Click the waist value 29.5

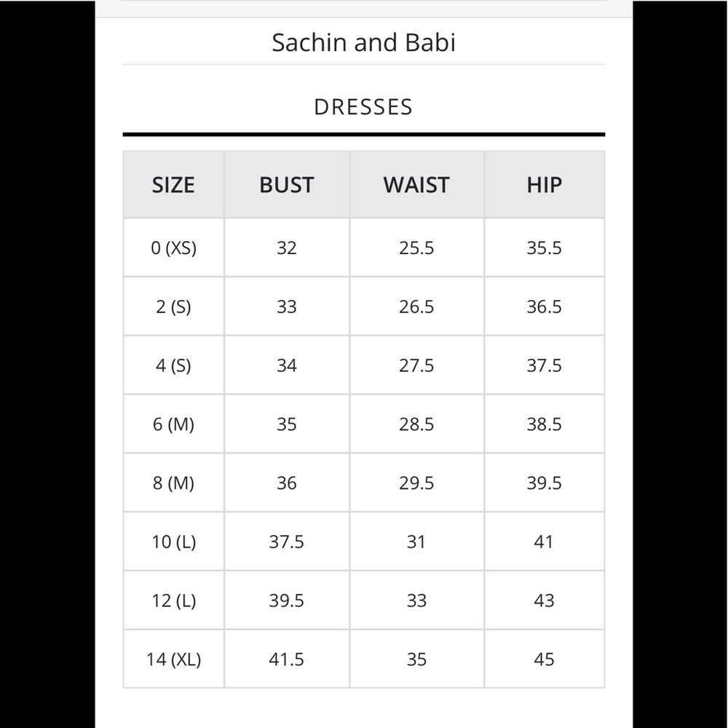pos(416,483)
